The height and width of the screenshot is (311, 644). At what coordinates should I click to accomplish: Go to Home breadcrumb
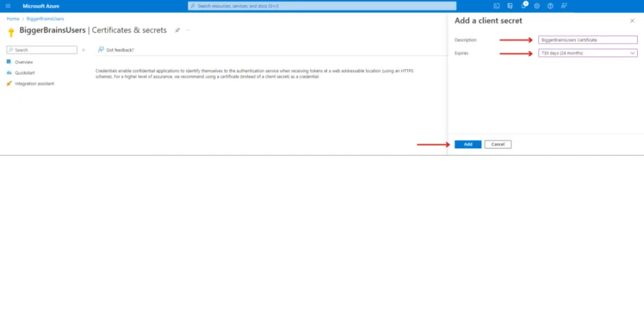coord(13,19)
